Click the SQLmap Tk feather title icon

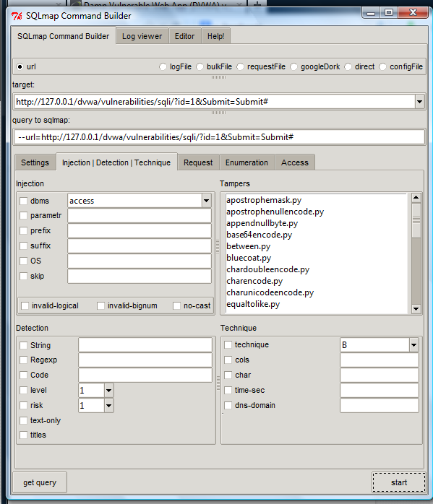pyautogui.click(x=17, y=16)
